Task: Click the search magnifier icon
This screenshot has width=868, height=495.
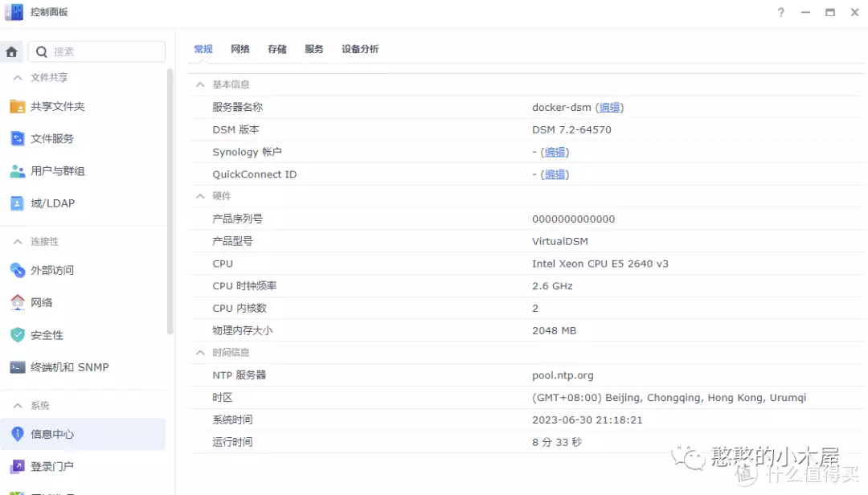Action: tap(42, 52)
